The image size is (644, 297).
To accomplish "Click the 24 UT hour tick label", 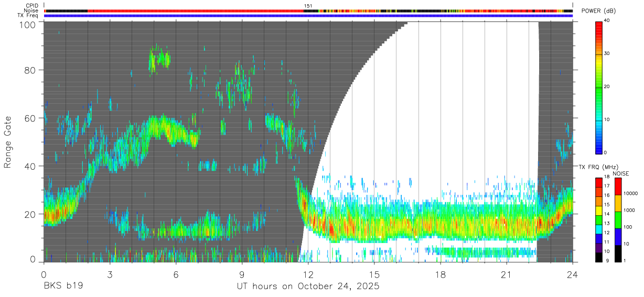I will click(573, 274).
